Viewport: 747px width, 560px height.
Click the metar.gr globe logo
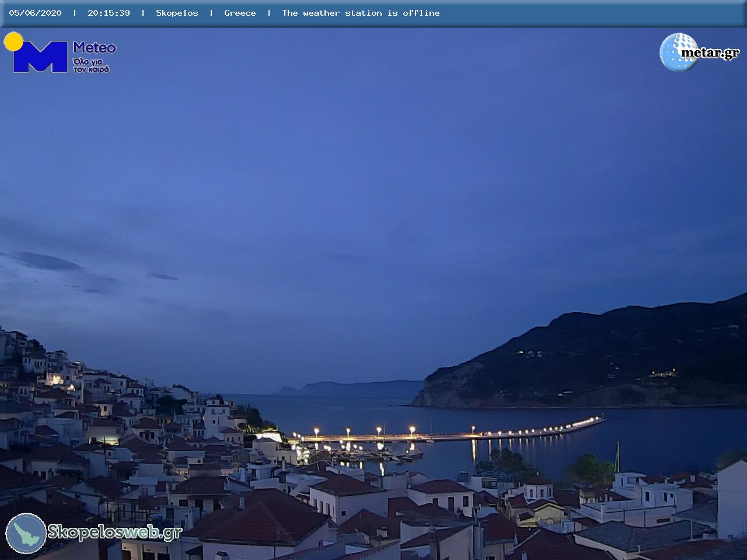[699, 52]
